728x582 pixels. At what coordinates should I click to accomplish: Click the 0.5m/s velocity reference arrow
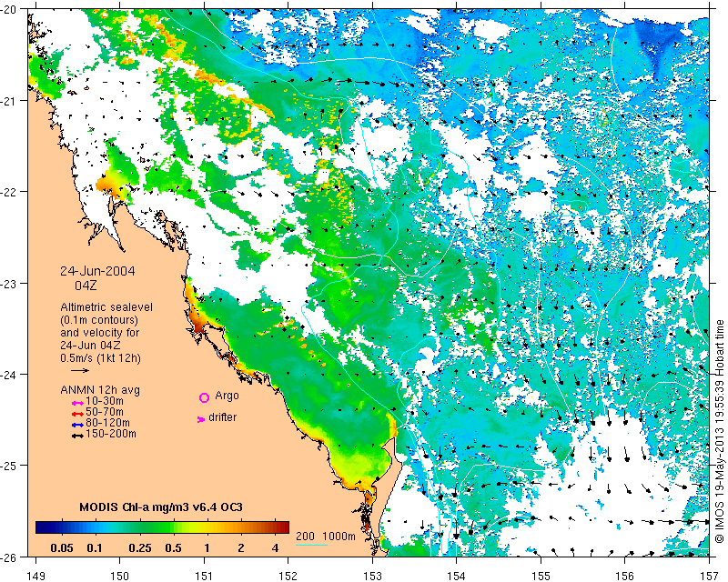80,370
